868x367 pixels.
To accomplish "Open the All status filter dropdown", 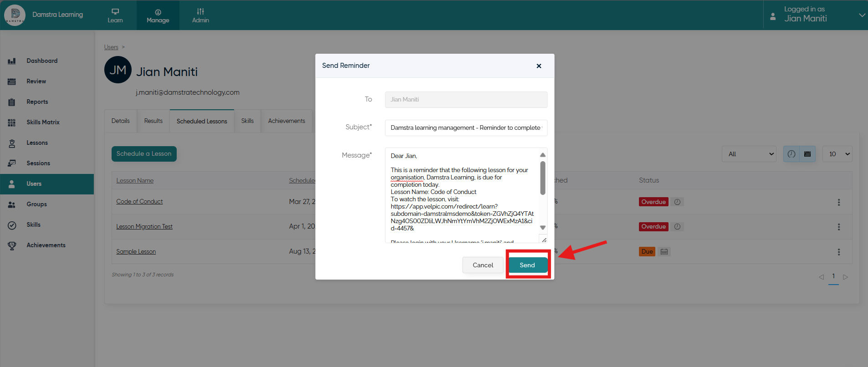I will [750, 154].
